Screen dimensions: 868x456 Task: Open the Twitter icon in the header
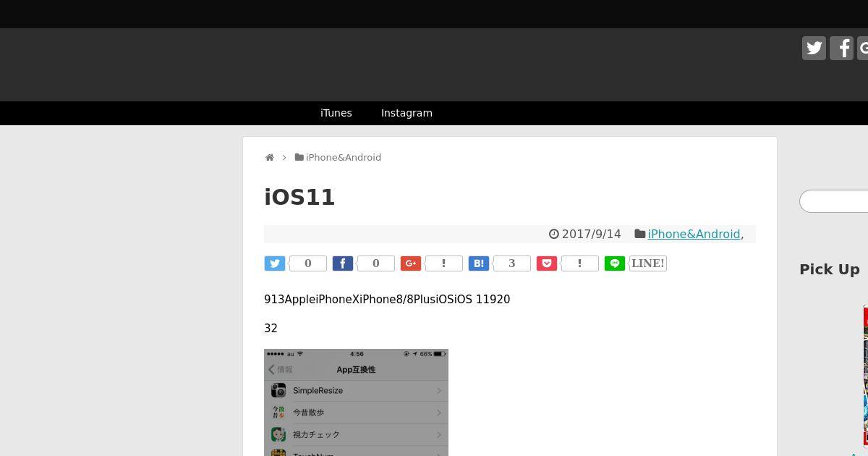tap(814, 48)
